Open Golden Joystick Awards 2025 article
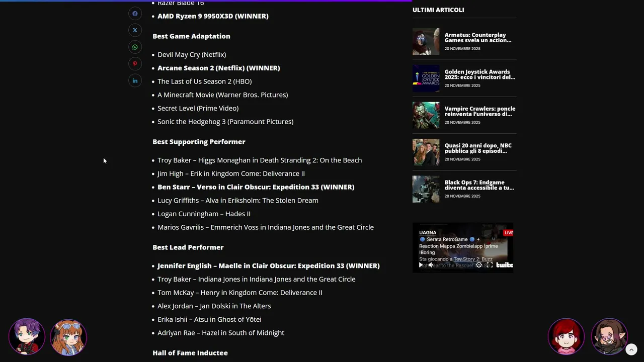Viewport: 644px width, 362px height. point(480,74)
